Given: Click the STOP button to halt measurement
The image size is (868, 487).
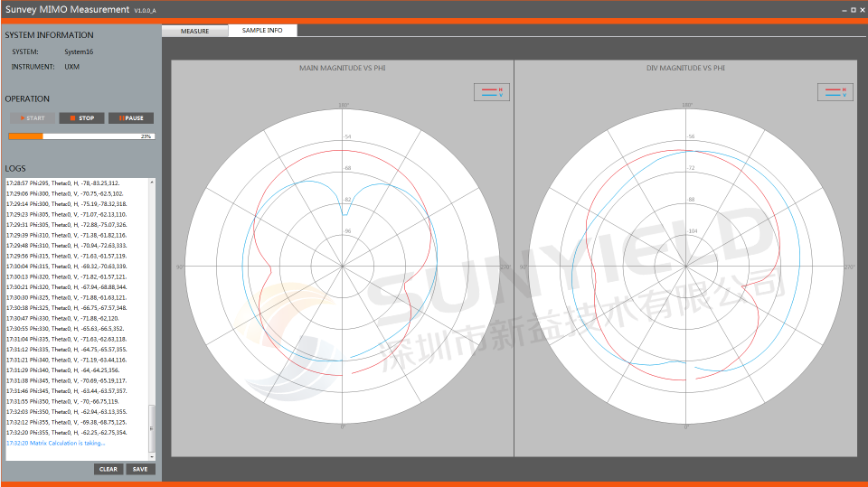Looking at the screenshot, I should [x=81, y=118].
